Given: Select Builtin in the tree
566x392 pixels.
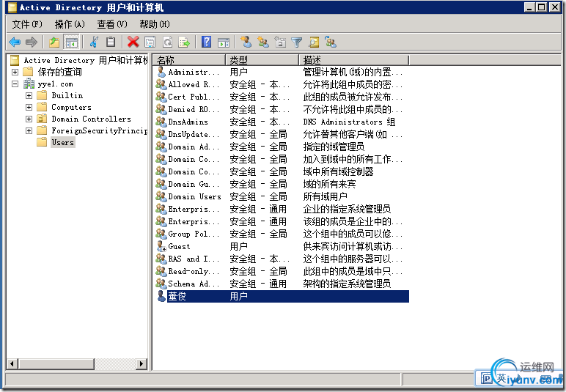Looking at the screenshot, I should [67, 95].
